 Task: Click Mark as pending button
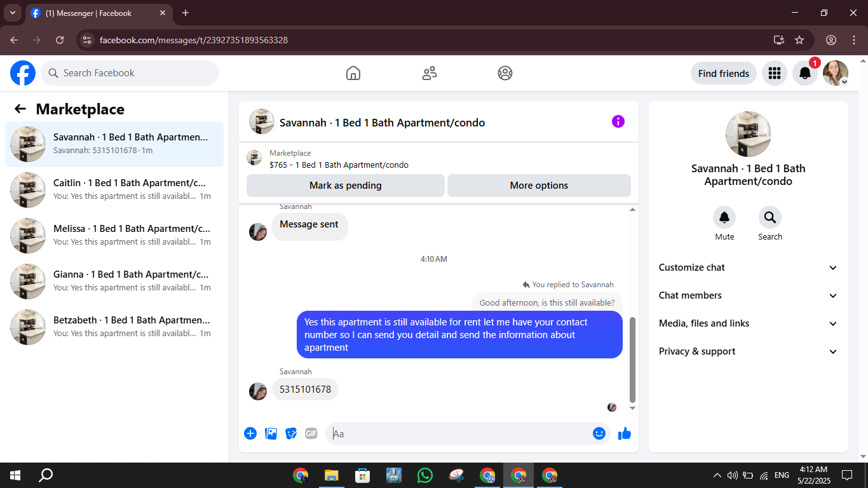346,186
